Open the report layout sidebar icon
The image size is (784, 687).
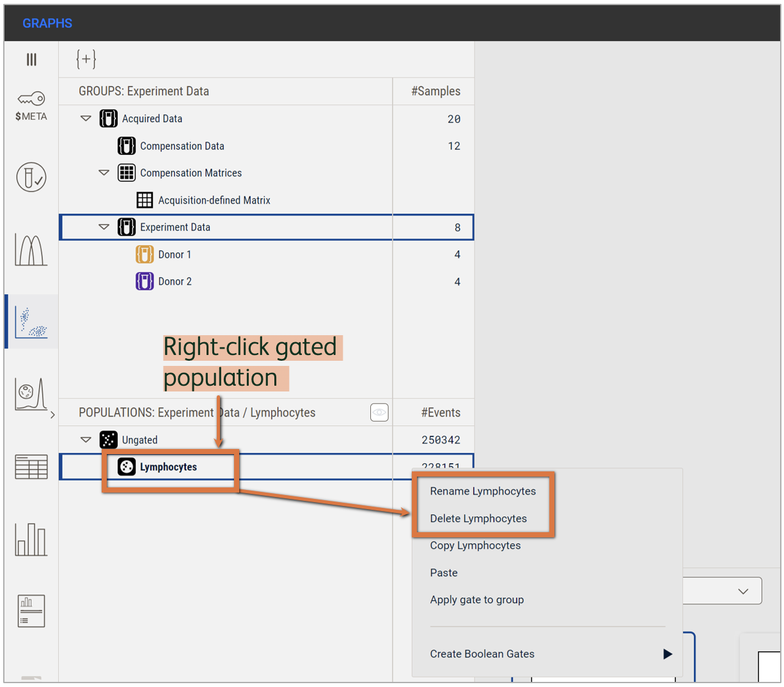coord(31,611)
